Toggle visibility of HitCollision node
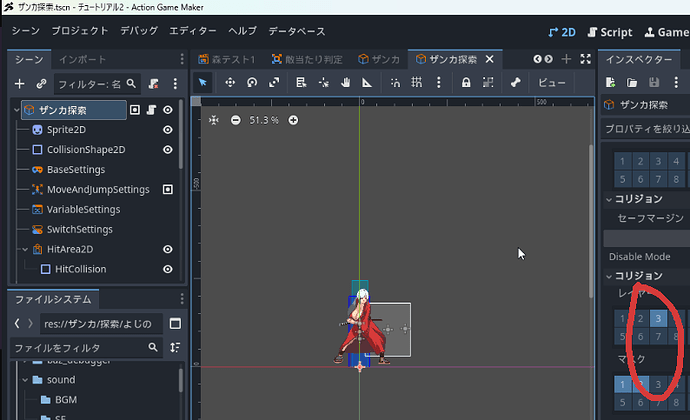 [x=168, y=269]
